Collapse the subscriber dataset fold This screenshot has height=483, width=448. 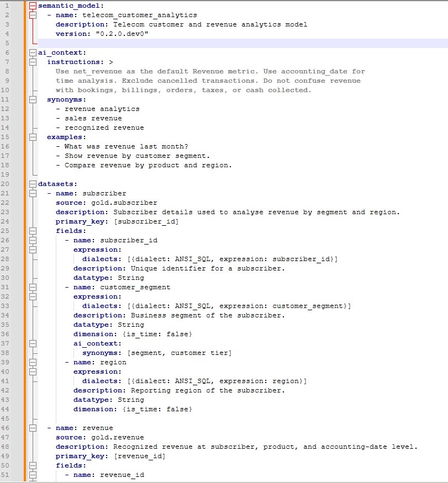click(33, 193)
